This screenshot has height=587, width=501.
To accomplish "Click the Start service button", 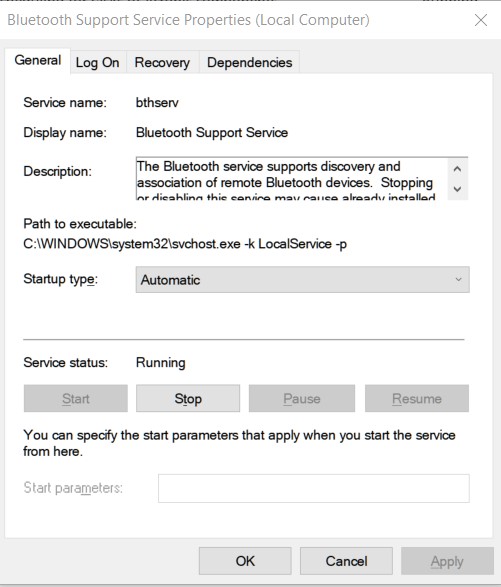I will 76,398.
